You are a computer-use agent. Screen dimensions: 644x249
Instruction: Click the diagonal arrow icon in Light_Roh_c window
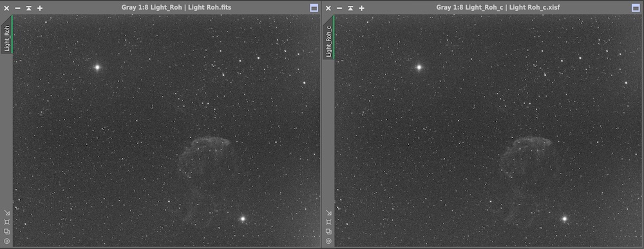pyautogui.click(x=328, y=212)
